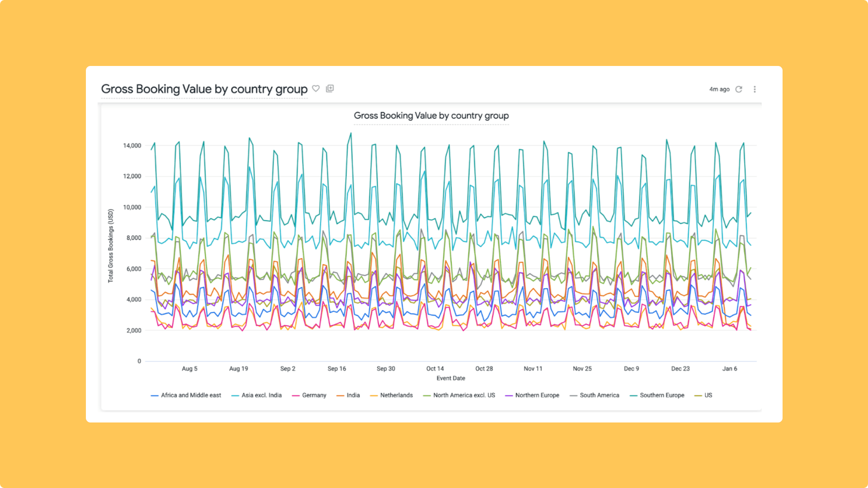Click the add-to-board icon beside title
This screenshot has width=868, height=488.
(330, 89)
